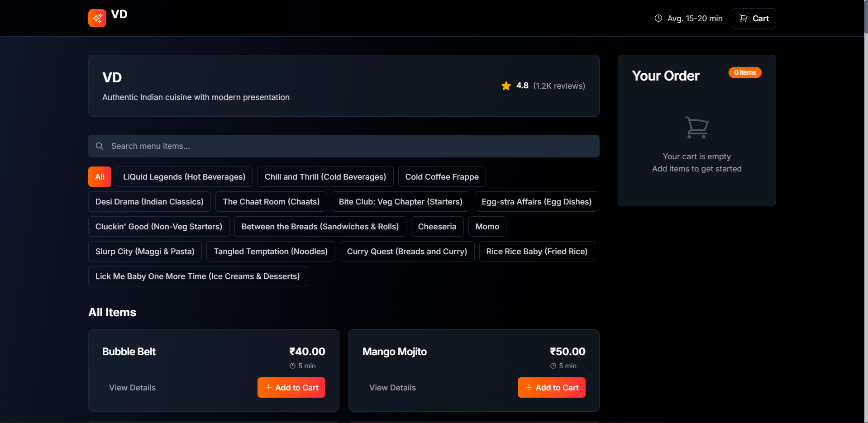Add Bubble Belt to cart

pos(291,388)
